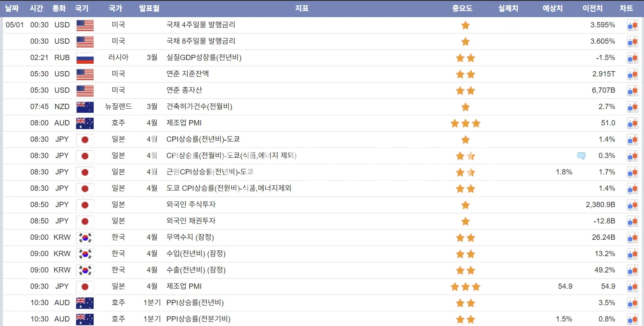Click the blue comment bubble icon
Screen dimensions: 644x326
coord(581,156)
